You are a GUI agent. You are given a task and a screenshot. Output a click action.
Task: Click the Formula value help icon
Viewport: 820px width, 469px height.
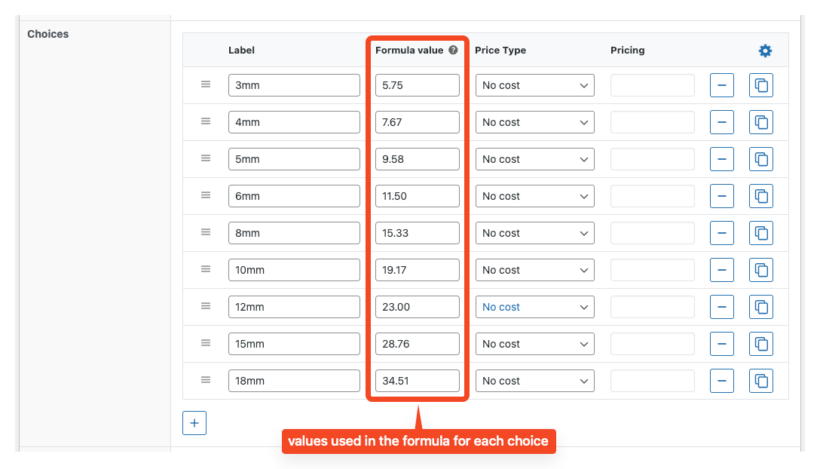coord(453,50)
